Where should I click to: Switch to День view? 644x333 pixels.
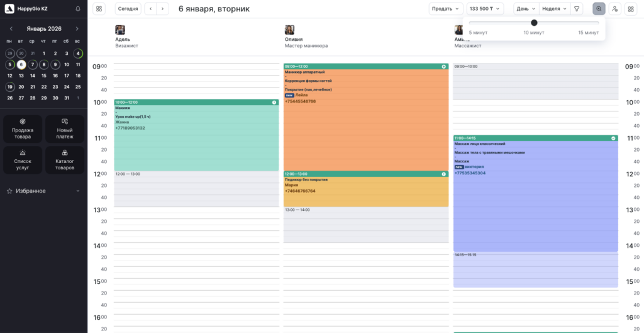pyautogui.click(x=526, y=9)
